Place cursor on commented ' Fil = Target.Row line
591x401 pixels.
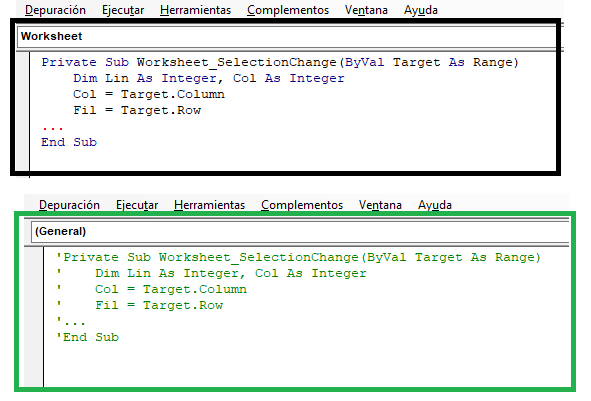pos(139,305)
